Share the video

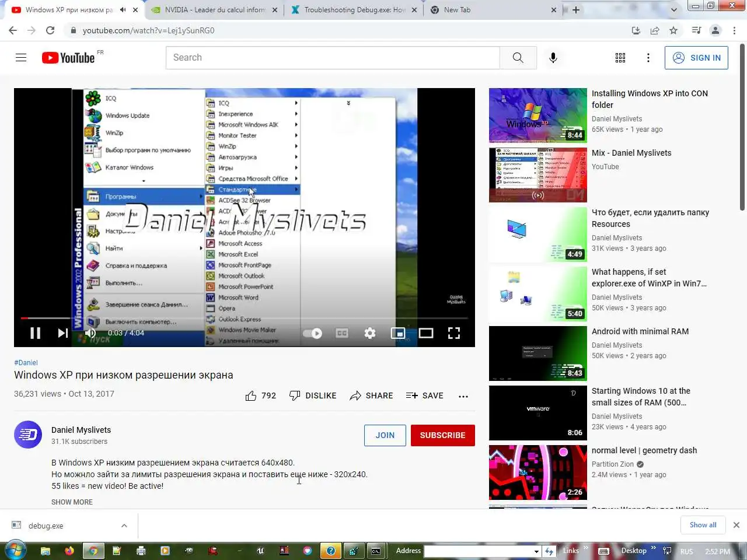coord(371,395)
